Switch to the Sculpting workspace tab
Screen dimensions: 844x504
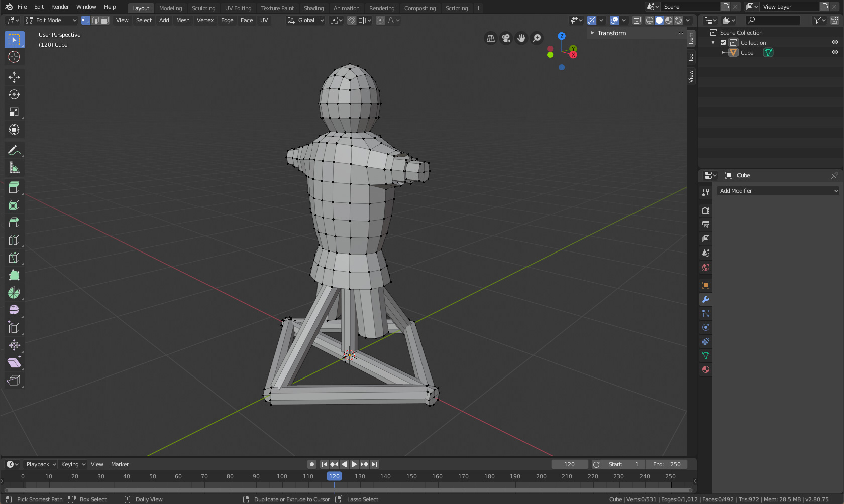(x=203, y=8)
